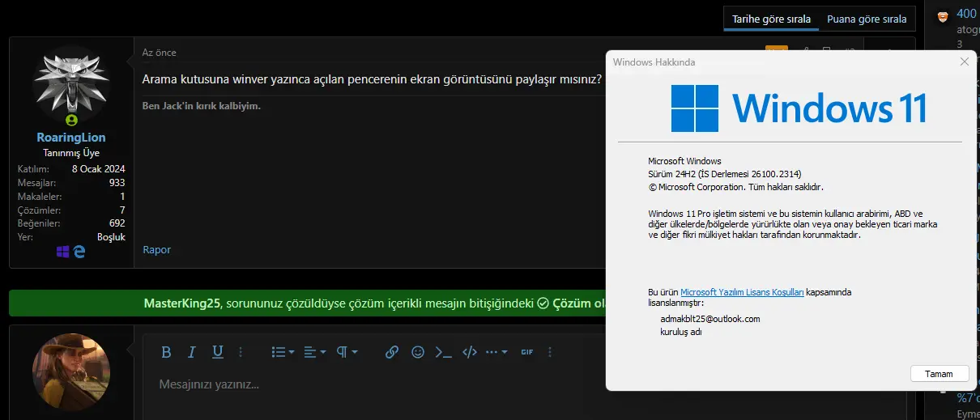Click the 'Microsoft Windows' line in the dialog
Screen dimensions: 980x420
tap(684, 160)
